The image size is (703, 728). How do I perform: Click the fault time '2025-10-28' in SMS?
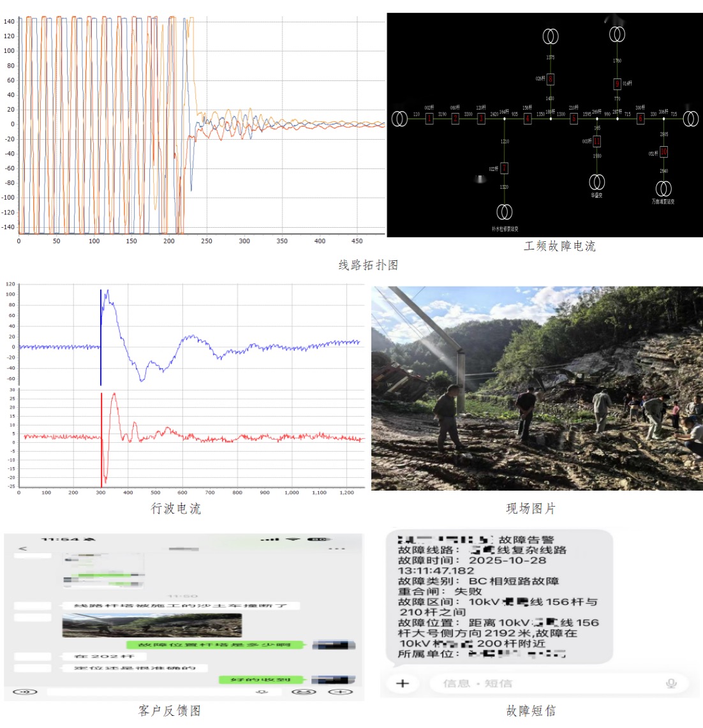coord(508,560)
